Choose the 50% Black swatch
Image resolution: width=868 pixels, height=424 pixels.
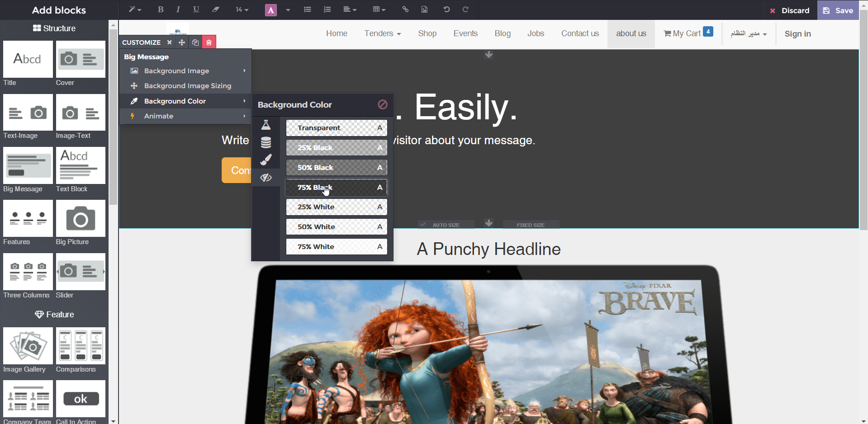(337, 168)
